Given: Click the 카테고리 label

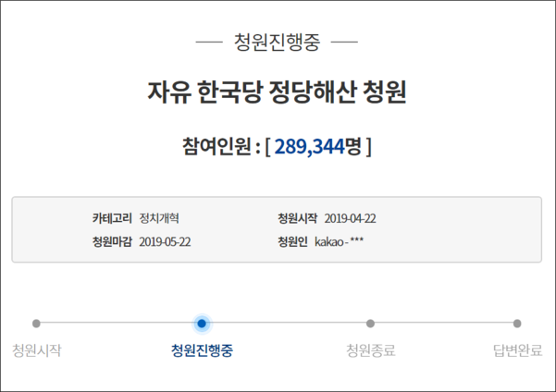Looking at the screenshot, I should point(112,218).
